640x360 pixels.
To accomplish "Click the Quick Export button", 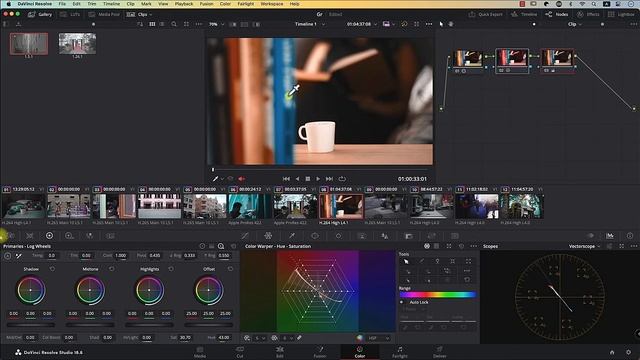I will 485,14.
